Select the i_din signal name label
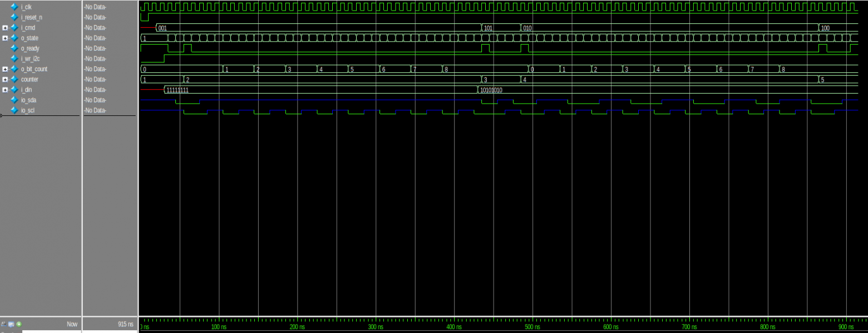Image resolution: width=868 pixels, height=333 pixels. [31, 90]
